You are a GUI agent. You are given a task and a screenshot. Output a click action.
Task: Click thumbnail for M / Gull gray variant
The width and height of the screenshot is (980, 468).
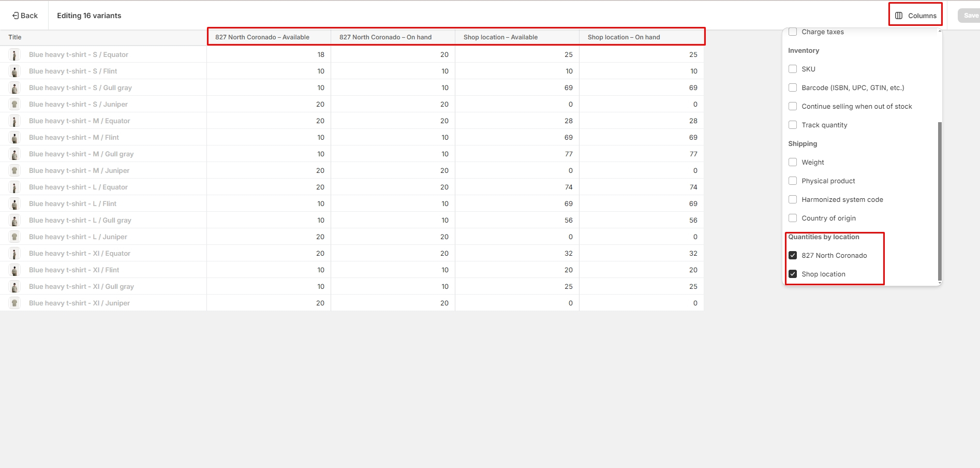tap(14, 154)
